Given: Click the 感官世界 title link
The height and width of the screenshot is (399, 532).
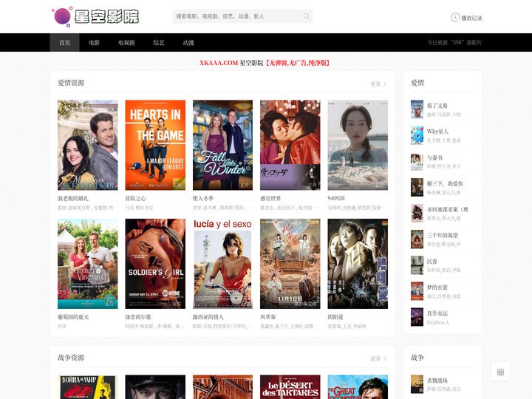Looking at the screenshot, I should (x=270, y=198).
